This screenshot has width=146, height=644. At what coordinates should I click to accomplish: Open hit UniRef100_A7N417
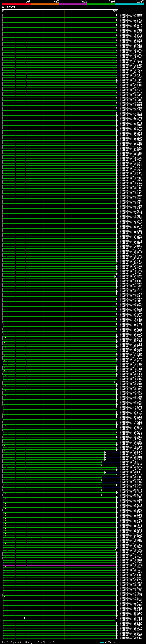pyautogui.click(x=131, y=27)
